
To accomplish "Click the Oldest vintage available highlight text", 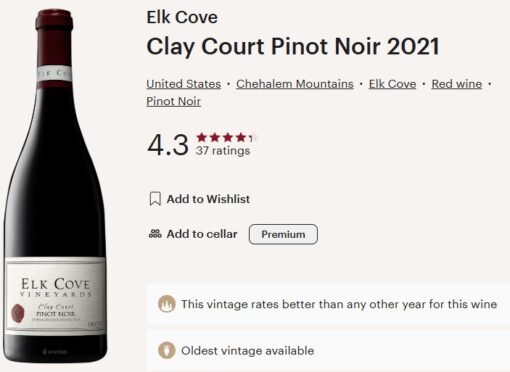I will [x=248, y=351].
